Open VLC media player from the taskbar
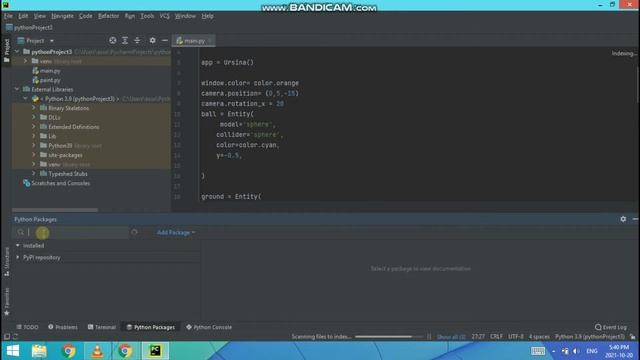Screen dimensions: 640x360 click(97, 351)
